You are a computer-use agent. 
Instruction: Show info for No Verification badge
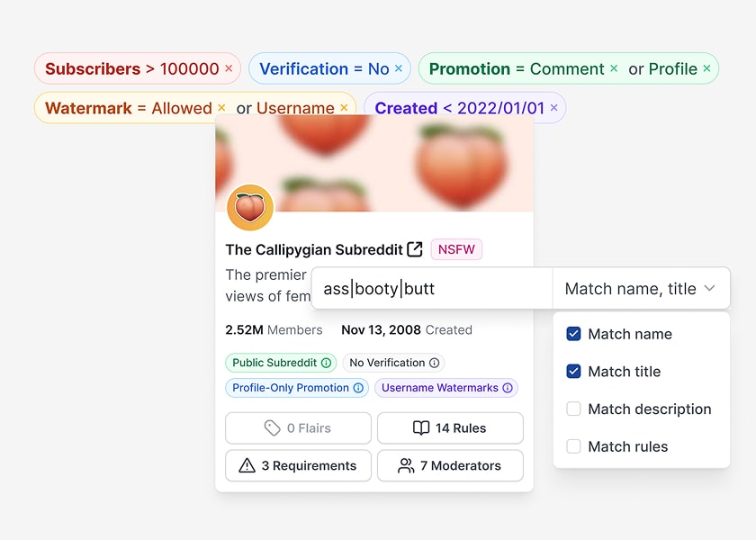(435, 363)
